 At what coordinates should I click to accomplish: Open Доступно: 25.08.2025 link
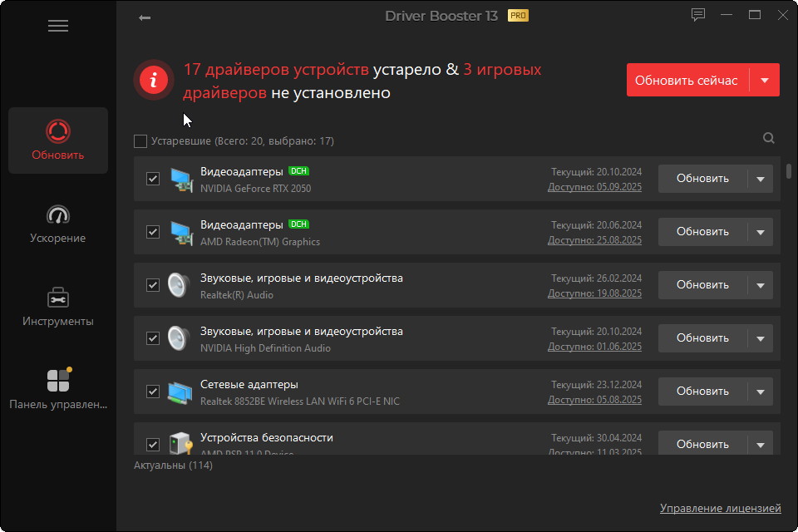click(594, 240)
